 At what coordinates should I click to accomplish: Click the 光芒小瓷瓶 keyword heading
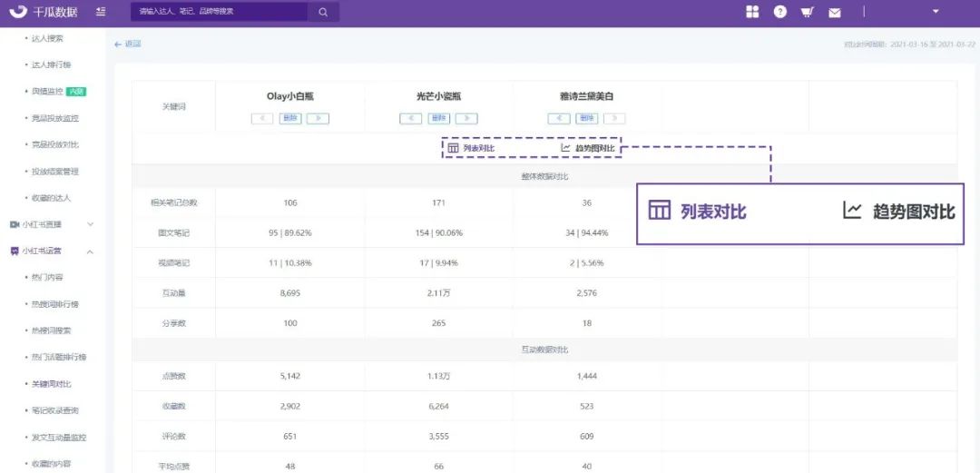438,97
